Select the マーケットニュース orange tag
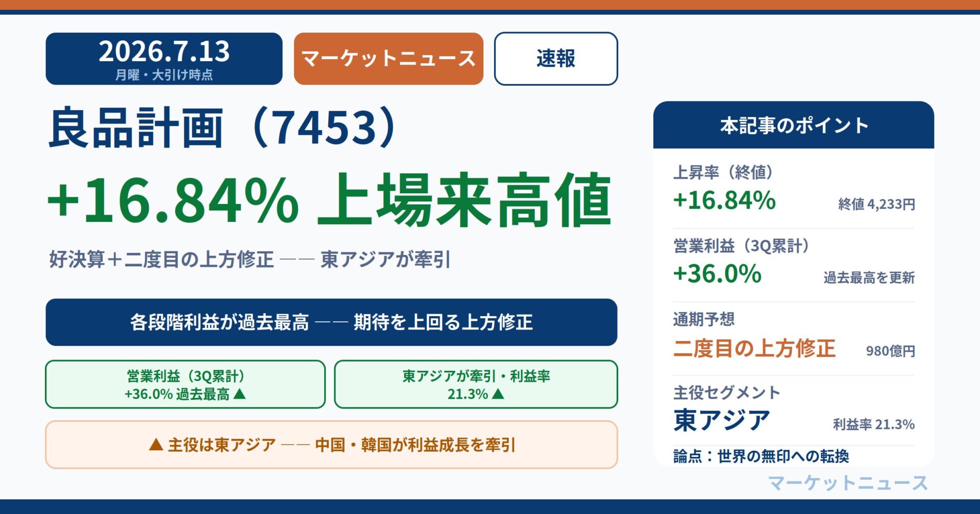 coord(388,59)
